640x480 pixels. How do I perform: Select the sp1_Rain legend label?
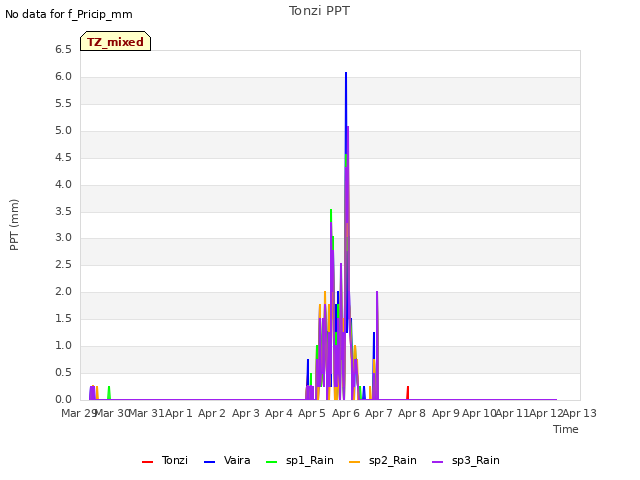click(310, 460)
